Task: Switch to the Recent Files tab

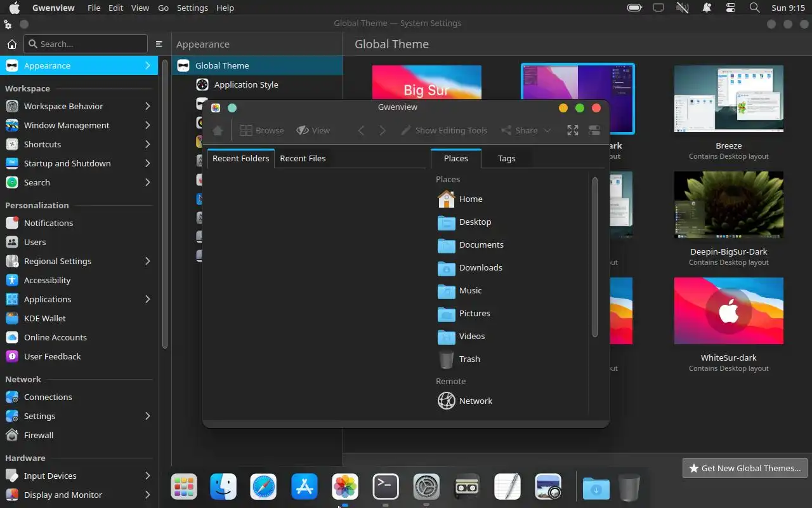Action: pyautogui.click(x=303, y=158)
